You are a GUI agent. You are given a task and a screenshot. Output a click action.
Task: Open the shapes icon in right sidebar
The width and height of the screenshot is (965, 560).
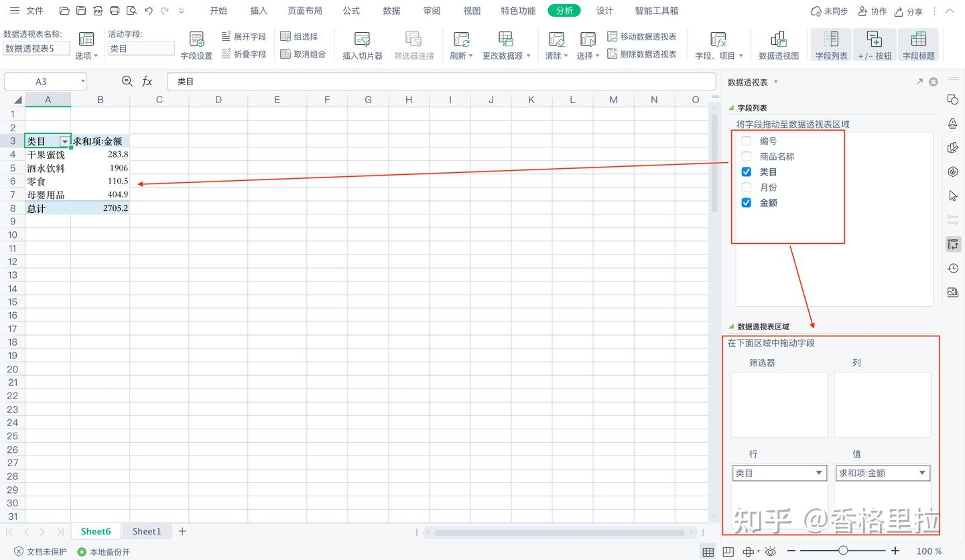click(953, 99)
